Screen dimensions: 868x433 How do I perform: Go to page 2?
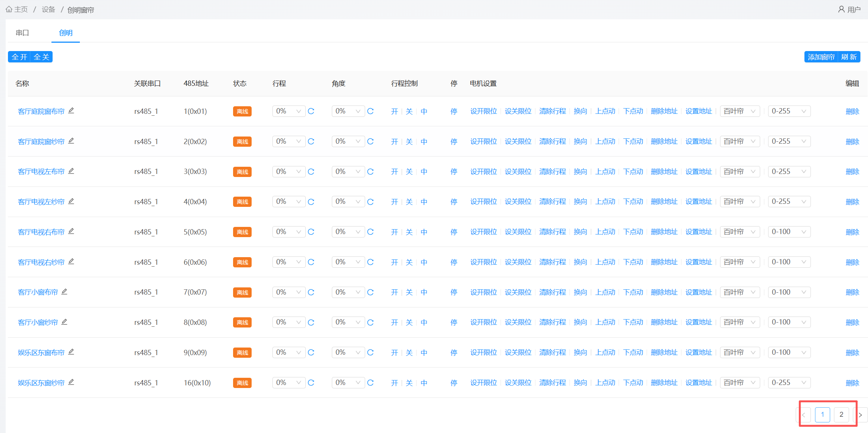coord(842,415)
